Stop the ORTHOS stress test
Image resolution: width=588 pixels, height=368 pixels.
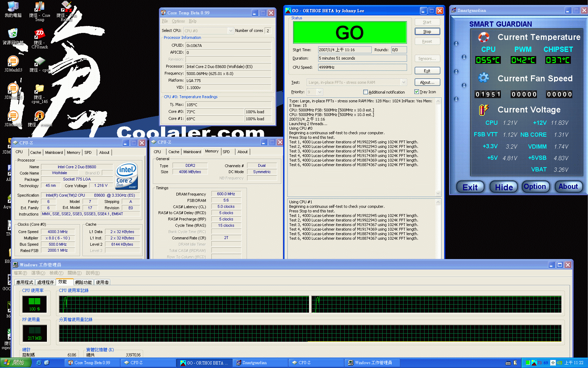(427, 32)
